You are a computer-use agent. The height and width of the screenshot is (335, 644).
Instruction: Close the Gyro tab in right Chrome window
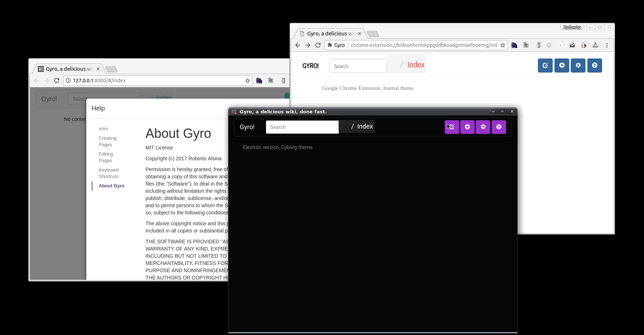click(360, 34)
